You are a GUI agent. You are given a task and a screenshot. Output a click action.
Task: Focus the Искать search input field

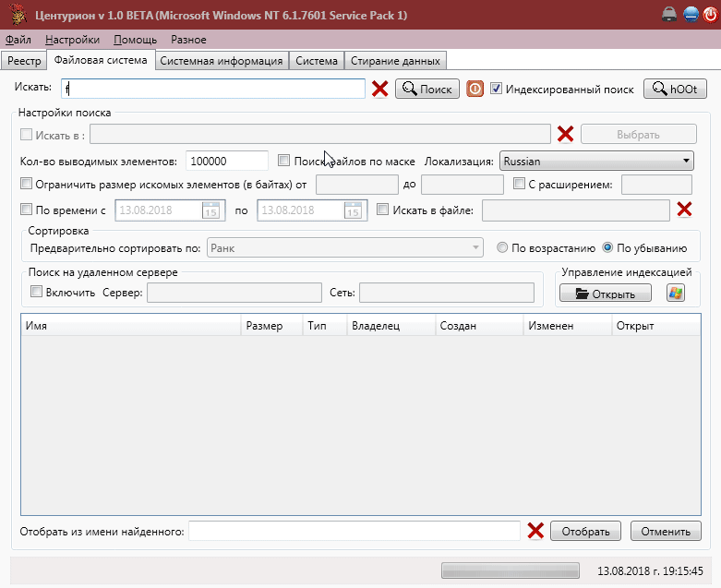[213, 89]
